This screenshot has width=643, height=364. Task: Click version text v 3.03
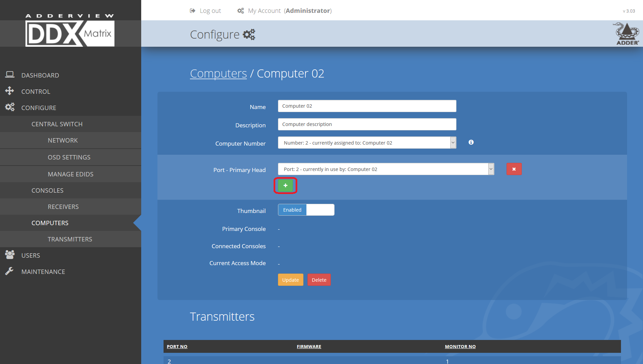click(629, 11)
